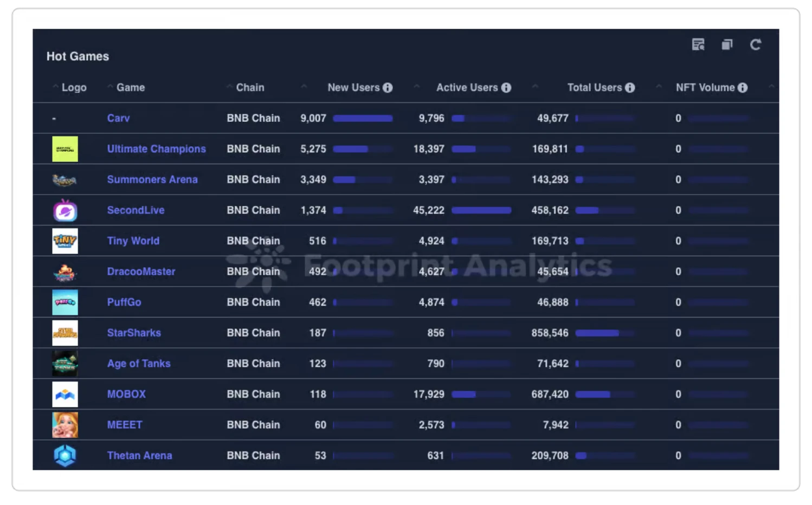Open the Ultimate Champions game link
Screen dimensions: 812x505
click(x=156, y=149)
